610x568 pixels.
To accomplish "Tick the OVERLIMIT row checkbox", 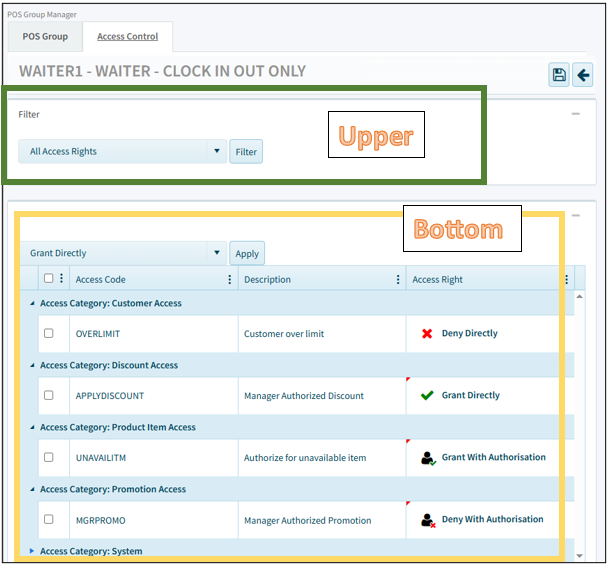I will coord(48,334).
